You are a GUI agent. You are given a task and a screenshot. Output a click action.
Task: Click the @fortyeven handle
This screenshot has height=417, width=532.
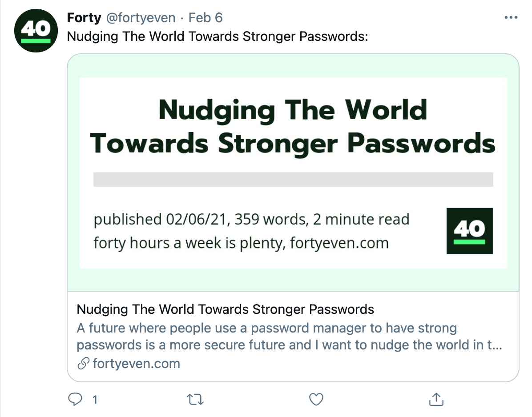click(141, 18)
